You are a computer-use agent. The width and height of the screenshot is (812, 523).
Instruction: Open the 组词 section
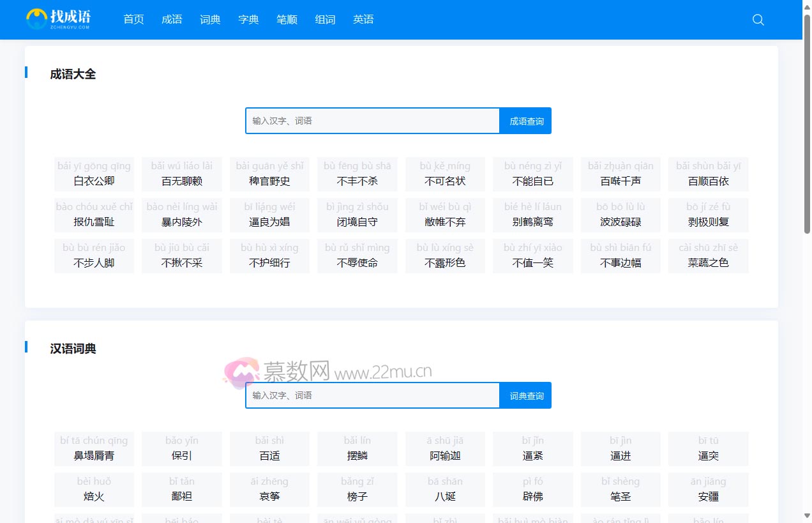(x=325, y=19)
